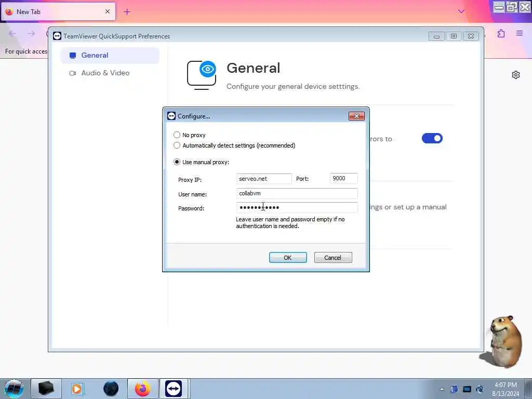Viewport: 532px width, 399px height.
Task: Switch to Firefox in the taskbar
Action: point(143,389)
